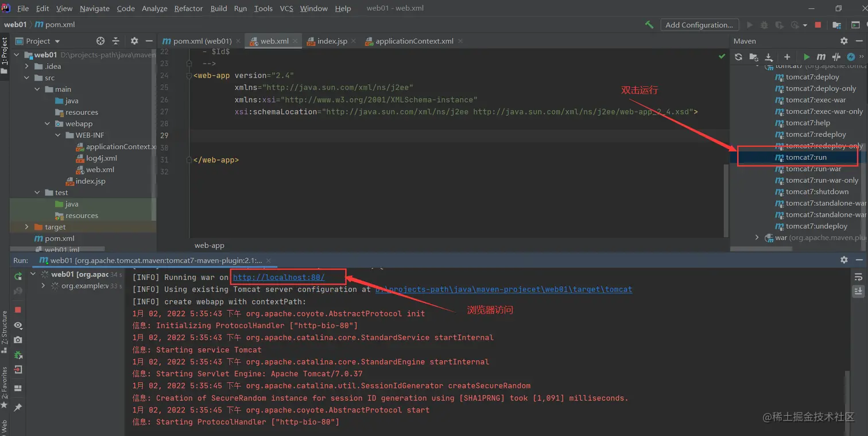This screenshot has width=868, height=436.
Task: Toggle the Structure side tool button
Action: coord(4,333)
